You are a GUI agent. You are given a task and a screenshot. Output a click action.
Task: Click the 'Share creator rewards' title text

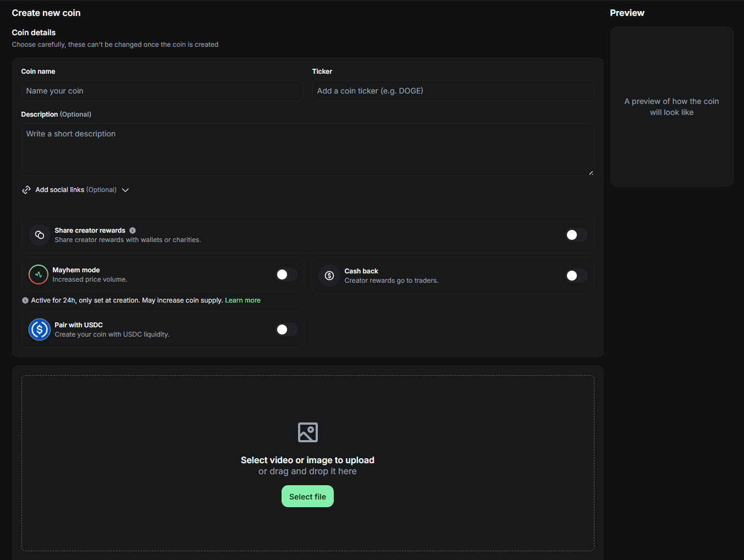point(90,230)
